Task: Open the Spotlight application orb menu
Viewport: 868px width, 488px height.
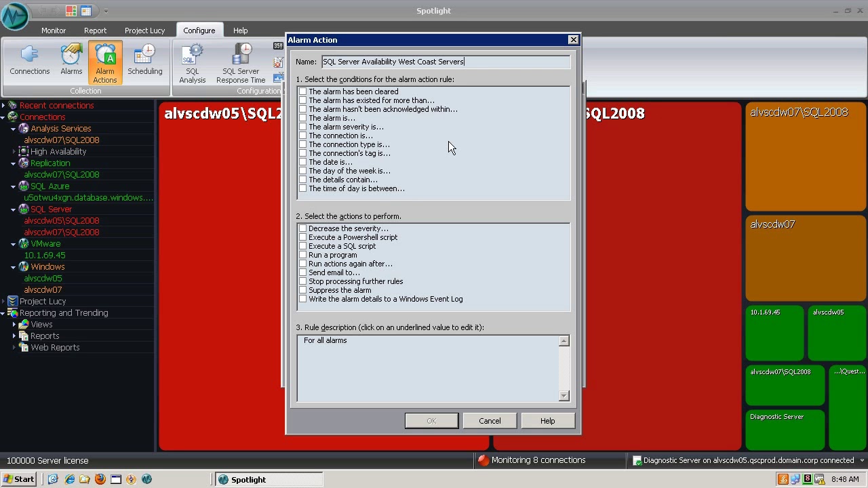Action: tap(15, 15)
